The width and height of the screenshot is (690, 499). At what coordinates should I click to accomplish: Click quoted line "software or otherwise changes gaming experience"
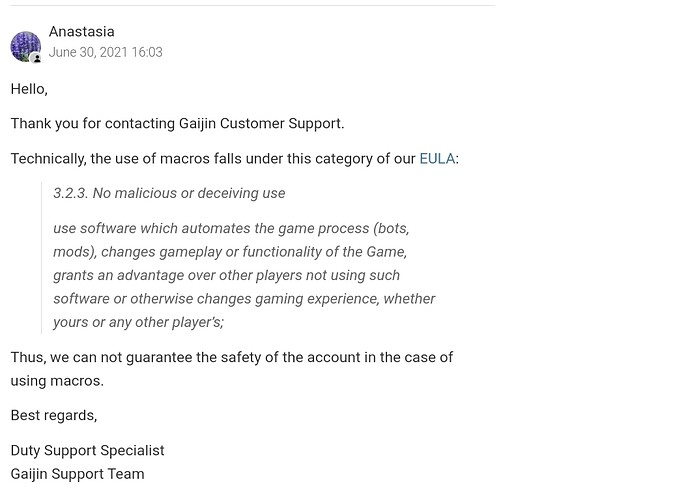(x=244, y=299)
